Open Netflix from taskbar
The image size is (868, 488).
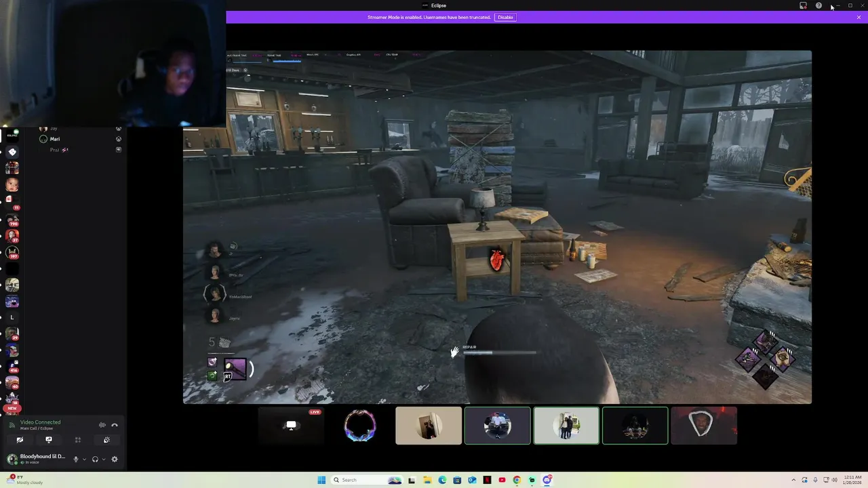[x=487, y=480]
